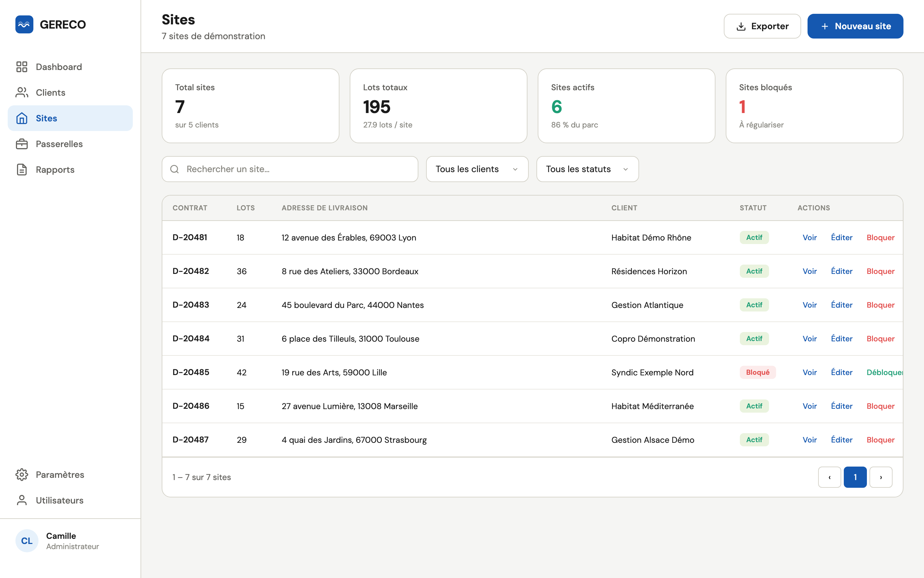Click contract number D-20486
The image size is (924, 578).
[x=191, y=406]
